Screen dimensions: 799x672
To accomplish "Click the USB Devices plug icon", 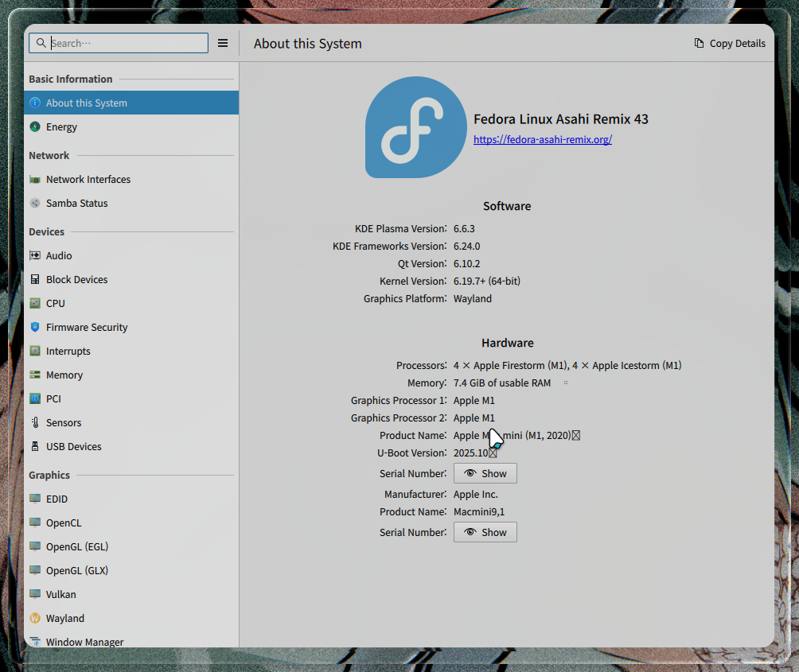I will [x=35, y=446].
